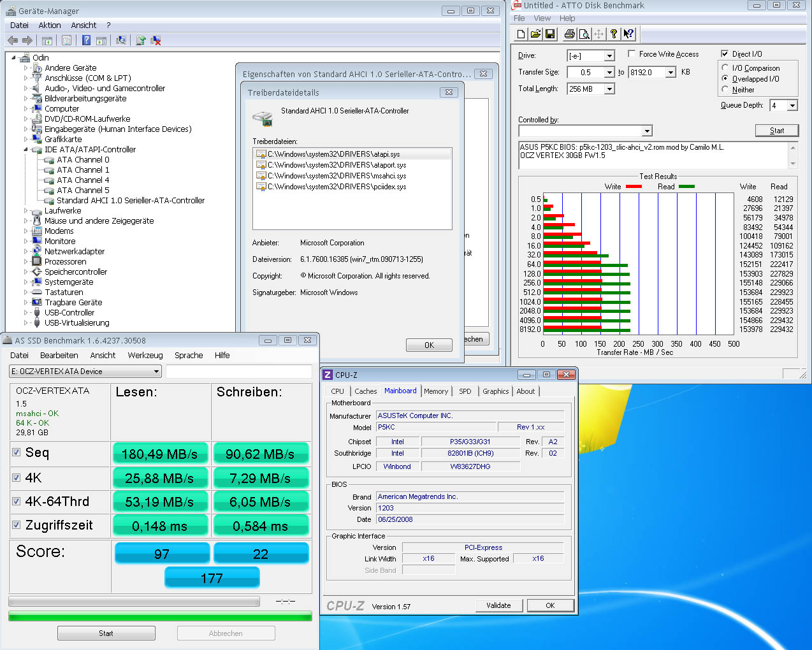This screenshot has height=650, width=812.
Task: Click Start button in AS SSD Benchmark
Action: 106,633
